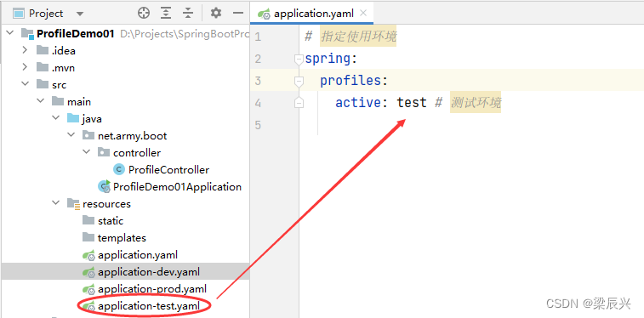The height and width of the screenshot is (318, 644).
Task: Click the application.yaml Spring icon in the tree
Action: (x=88, y=255)
